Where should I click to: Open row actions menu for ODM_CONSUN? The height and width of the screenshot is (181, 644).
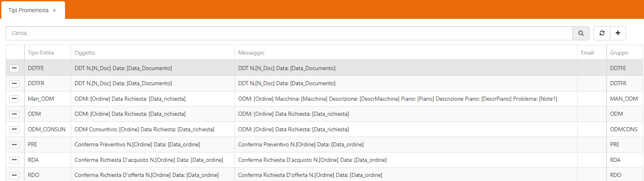14,130
